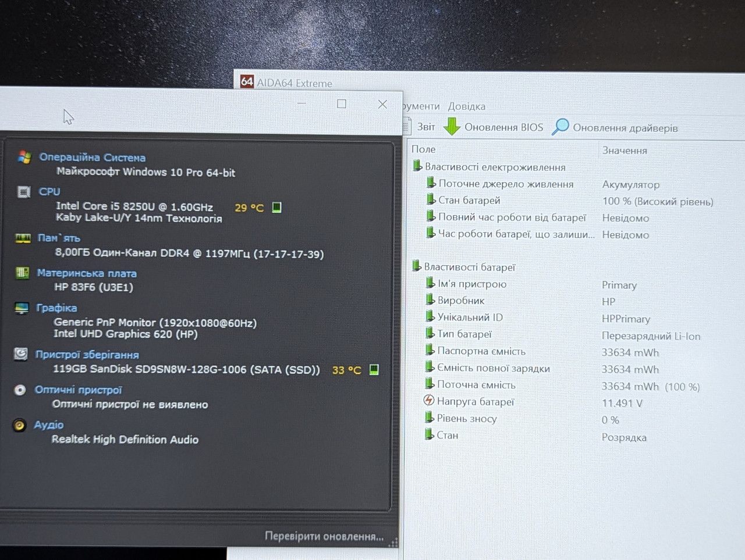Click battery icon next to Виробник

click(x=430, y=299)
